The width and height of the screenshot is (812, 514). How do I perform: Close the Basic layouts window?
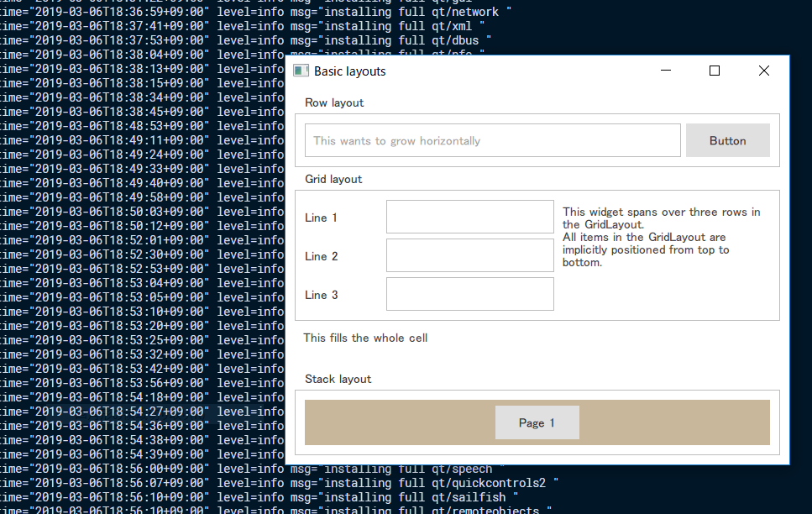(x=764, y=71)
